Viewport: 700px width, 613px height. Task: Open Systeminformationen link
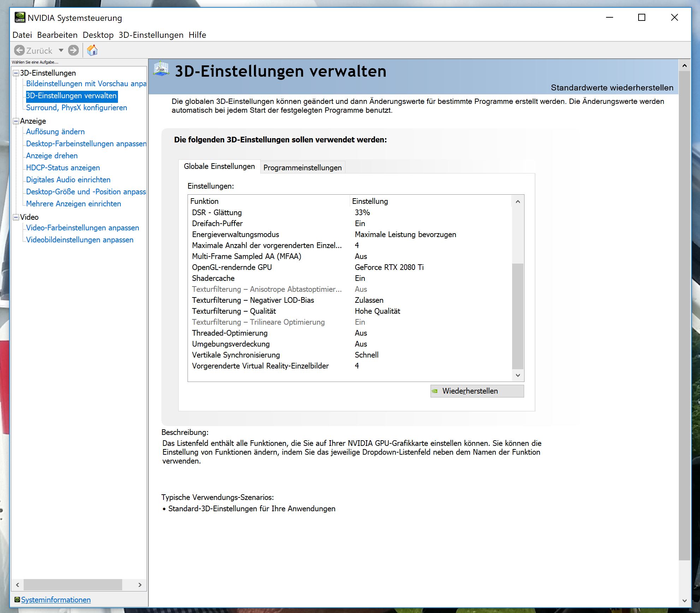[x=56, y=600]
